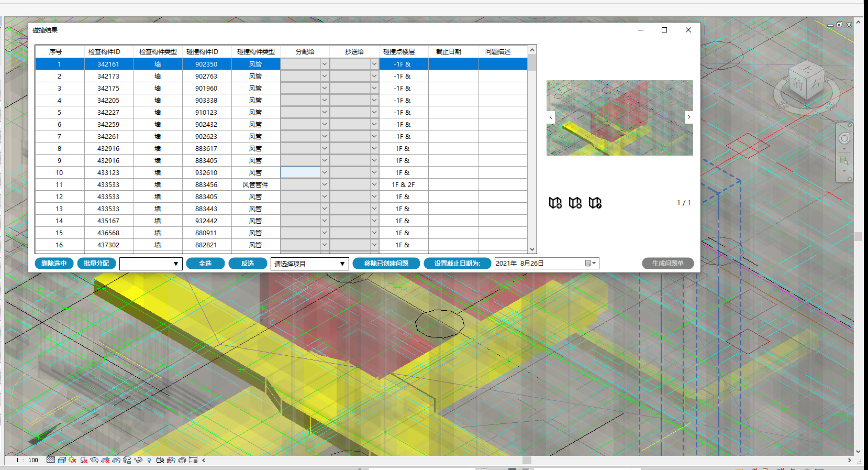Click the add viewpoint map icon
The height and width of the screenshot is (470, 868).
pyautogui.click(x=555, y=203)
